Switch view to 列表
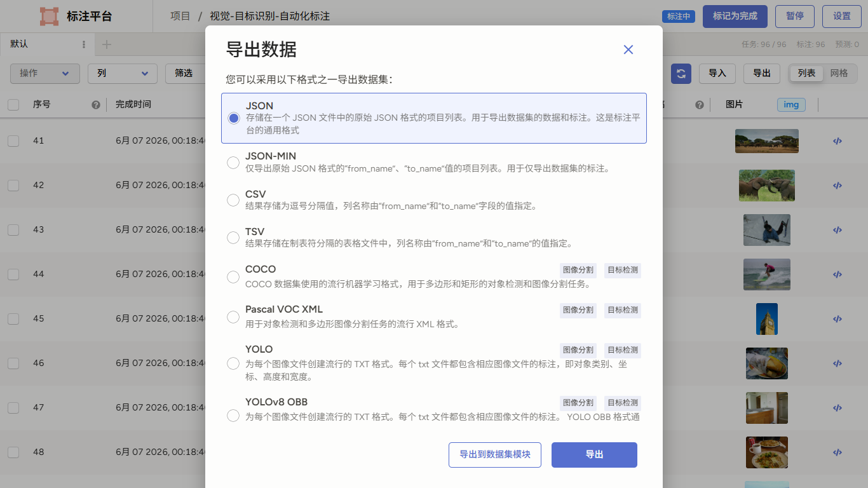The width and height of the screenshot is (868, 488). [x=806, y=73]
